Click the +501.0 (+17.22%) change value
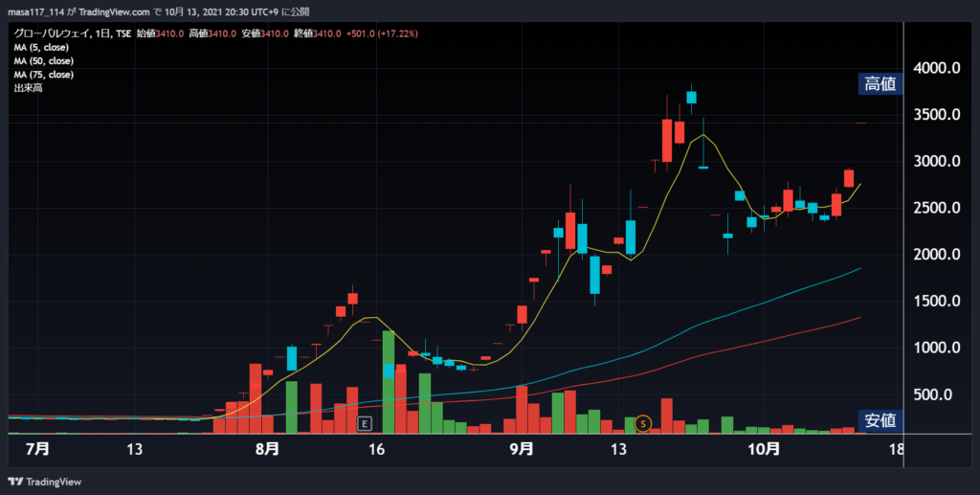The width and height of the screenshot is (980, 495). (381, 34)
